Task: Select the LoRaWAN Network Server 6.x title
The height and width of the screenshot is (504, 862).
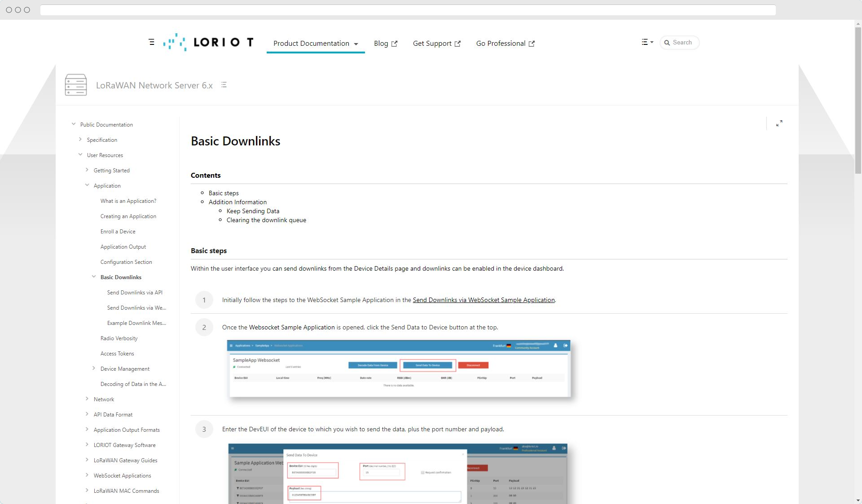Action: point(154,85)
